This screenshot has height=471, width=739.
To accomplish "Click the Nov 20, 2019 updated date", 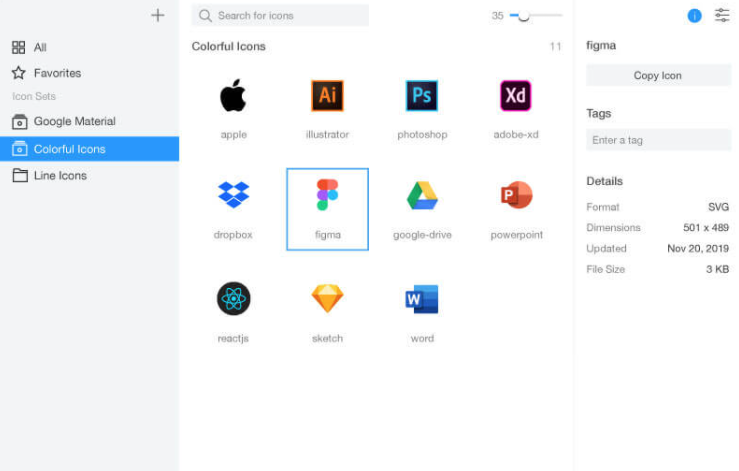I will point(698,248).
